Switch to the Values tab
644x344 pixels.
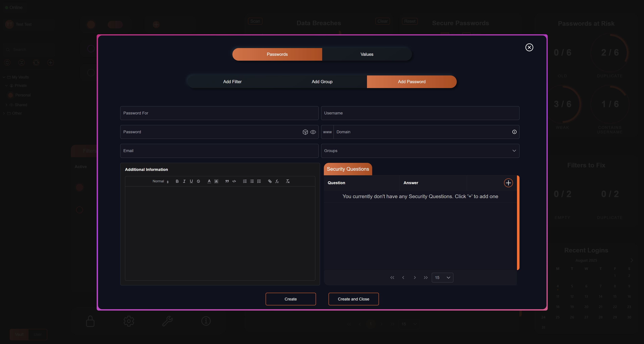point(366,54)
